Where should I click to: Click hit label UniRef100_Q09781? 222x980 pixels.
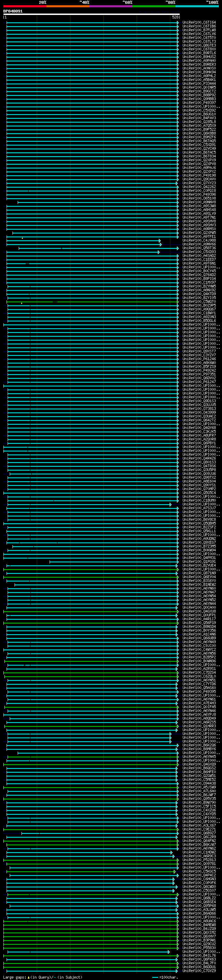point(199,864)
